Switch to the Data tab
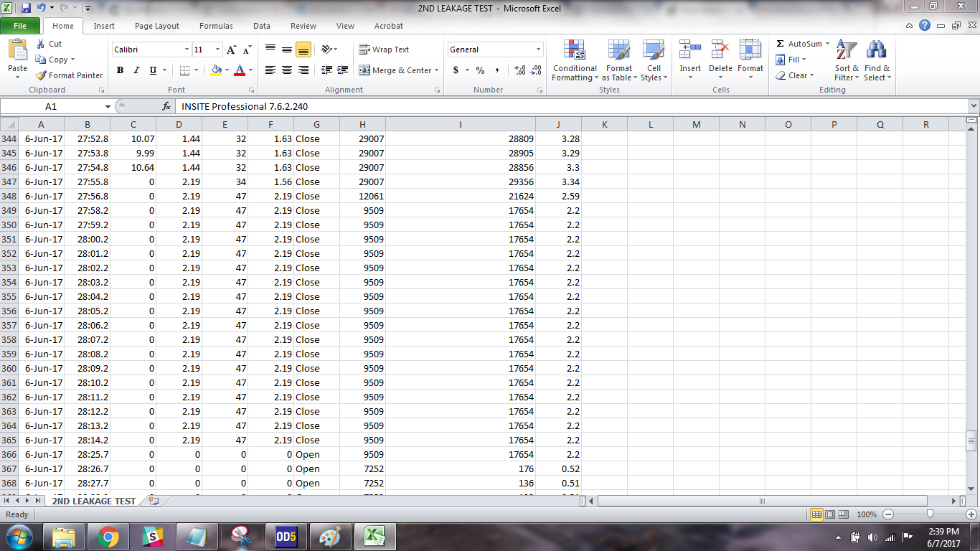The height and width of the screenshot is (551, 980). (x=262, y=26)
